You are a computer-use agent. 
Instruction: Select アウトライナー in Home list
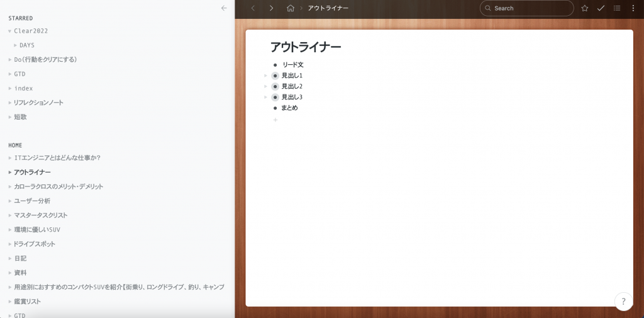click(33, 172)
